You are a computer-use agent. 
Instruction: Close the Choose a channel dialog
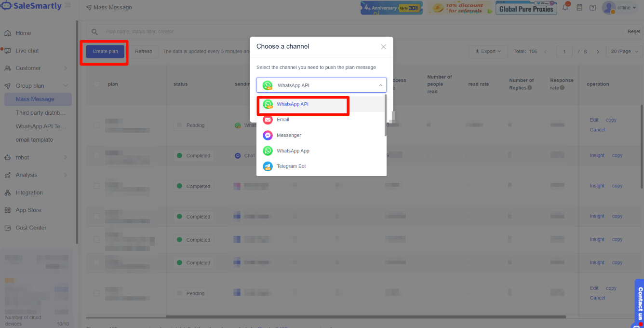(x=383, y=47)
